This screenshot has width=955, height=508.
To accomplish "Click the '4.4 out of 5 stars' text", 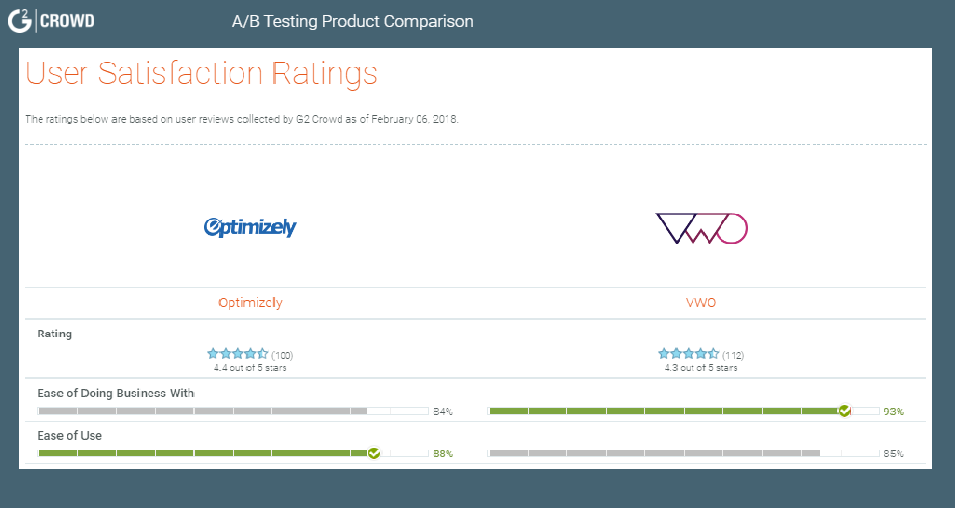I will pos(250,368).
